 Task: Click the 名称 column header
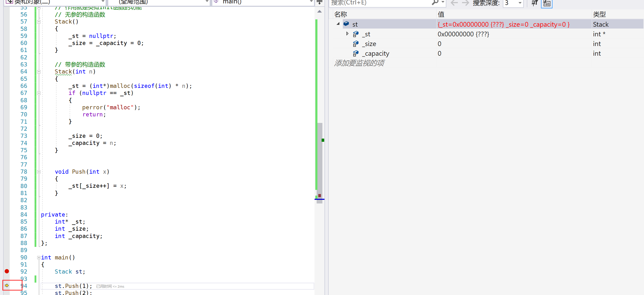point(341,14)
